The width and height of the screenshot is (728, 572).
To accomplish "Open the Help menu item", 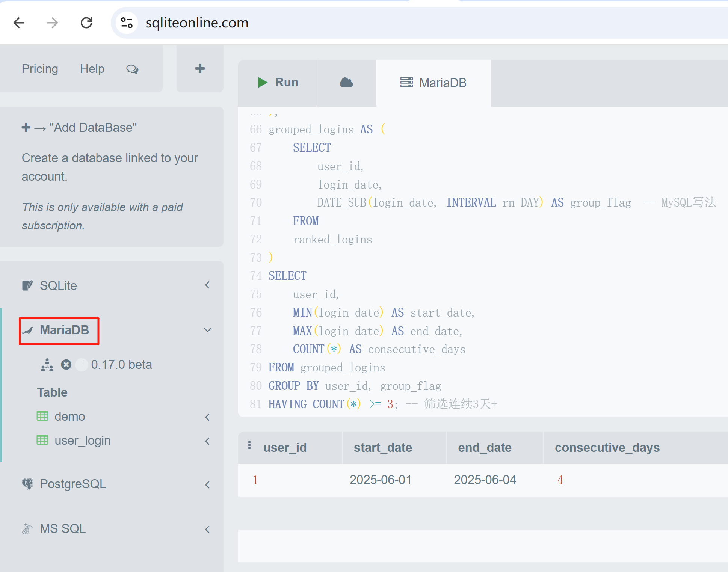I will tap(92, 69).
